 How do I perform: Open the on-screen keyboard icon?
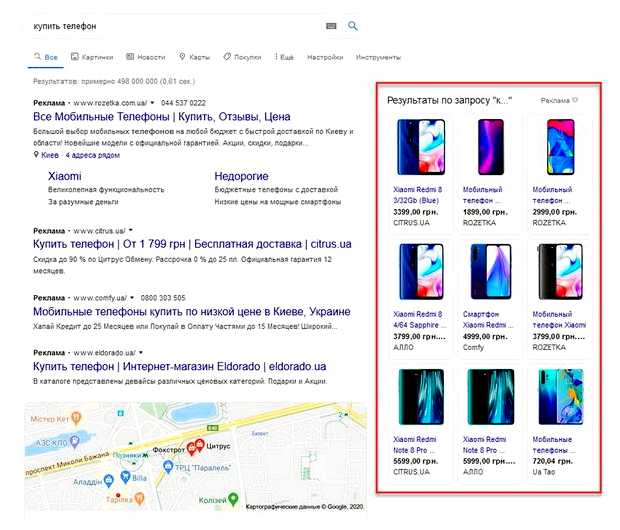tap(331, 26)
